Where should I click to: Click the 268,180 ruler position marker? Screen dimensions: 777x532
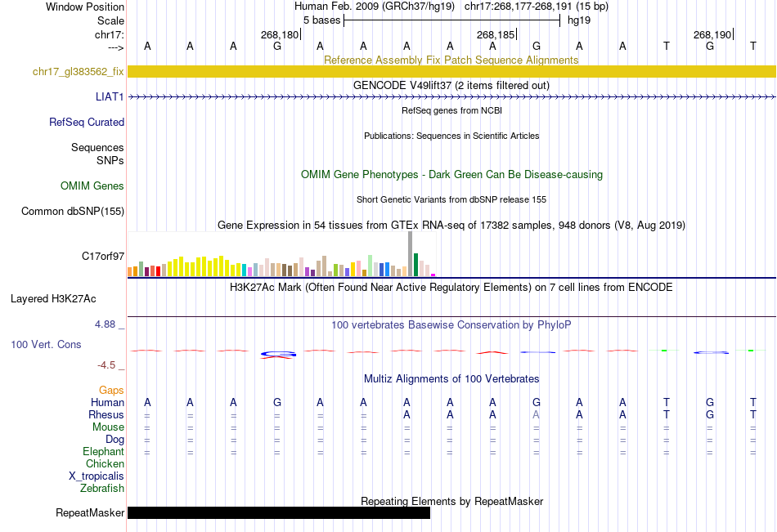pos(281,34)
